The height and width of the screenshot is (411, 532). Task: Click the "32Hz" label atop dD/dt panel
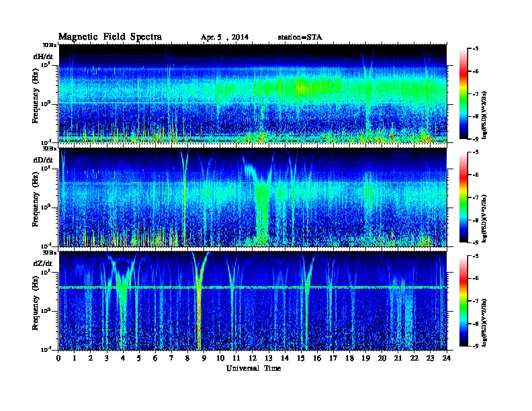click(x=50, y=148)
